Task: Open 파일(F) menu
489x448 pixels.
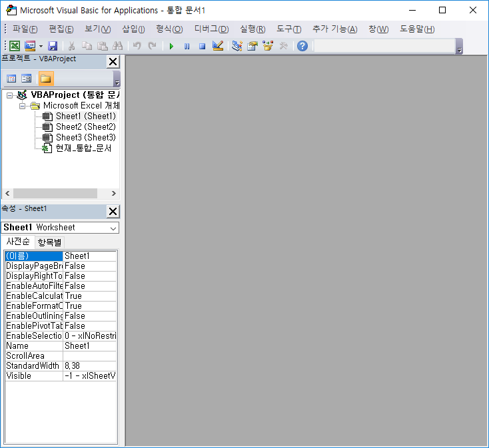Action: [x=25, y=29]
